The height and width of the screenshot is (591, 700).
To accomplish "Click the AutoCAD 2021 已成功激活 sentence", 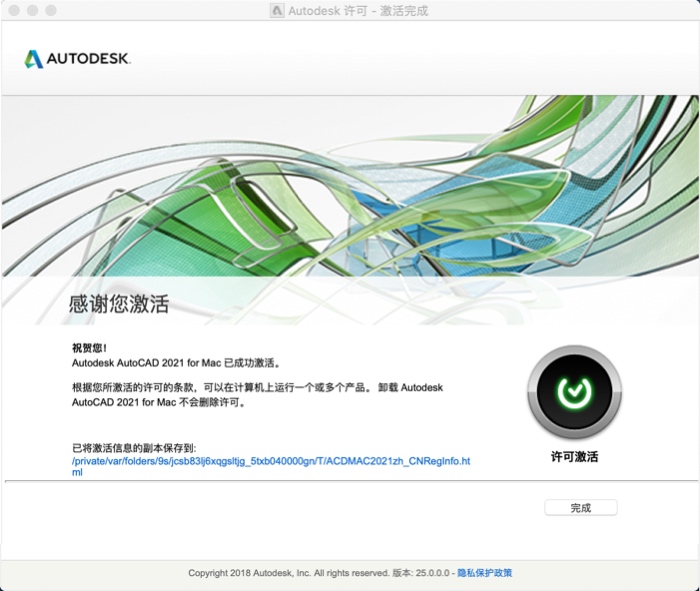I will (x=176, y=363).
